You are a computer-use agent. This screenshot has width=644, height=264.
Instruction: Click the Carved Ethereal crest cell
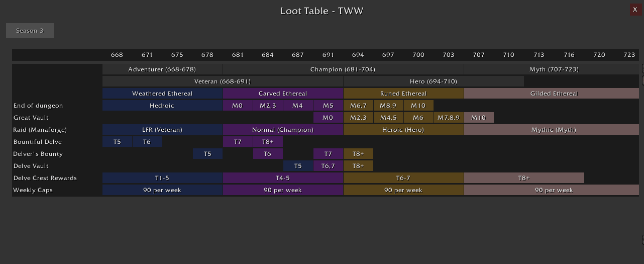(x=283, y=94)
